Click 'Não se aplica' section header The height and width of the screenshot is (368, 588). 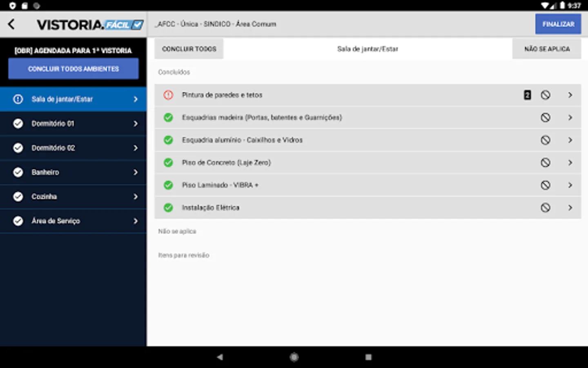(x=177, y=231)
